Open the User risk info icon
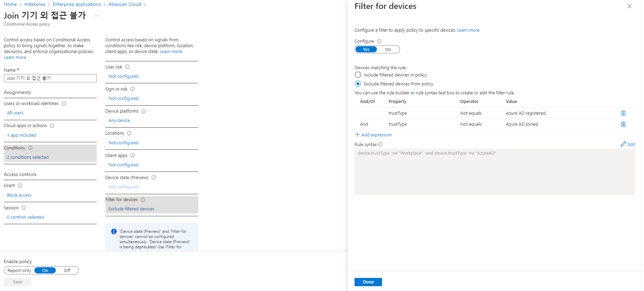644x291 pixels. (127, 67)
